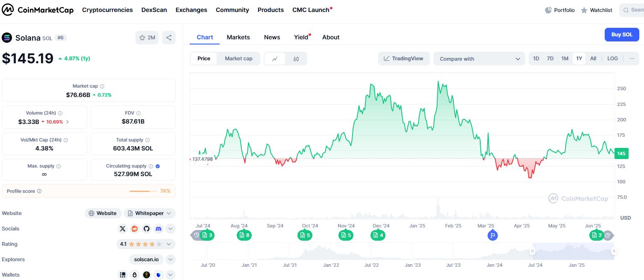Expand the Explorers list chevron

pyautogui.click(x=171, y=259)
